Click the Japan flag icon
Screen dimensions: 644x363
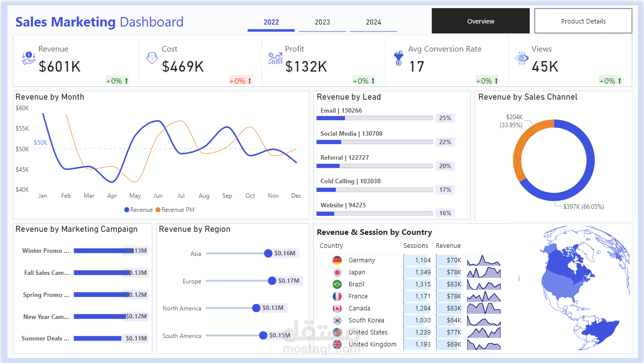coord(337,272)
